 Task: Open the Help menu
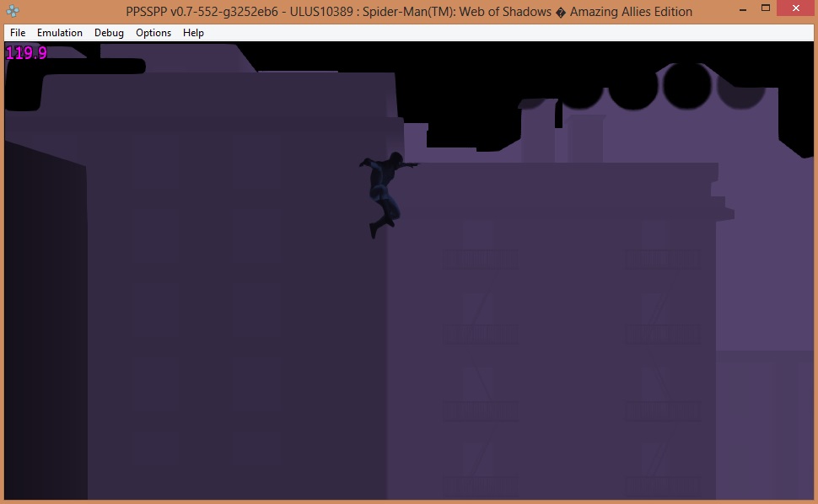pos(193,33)
